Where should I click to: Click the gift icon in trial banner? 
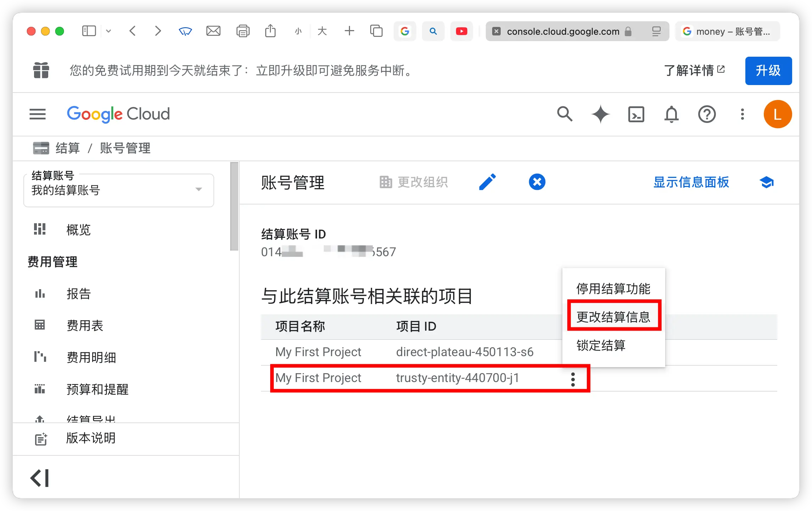(41, 70)
